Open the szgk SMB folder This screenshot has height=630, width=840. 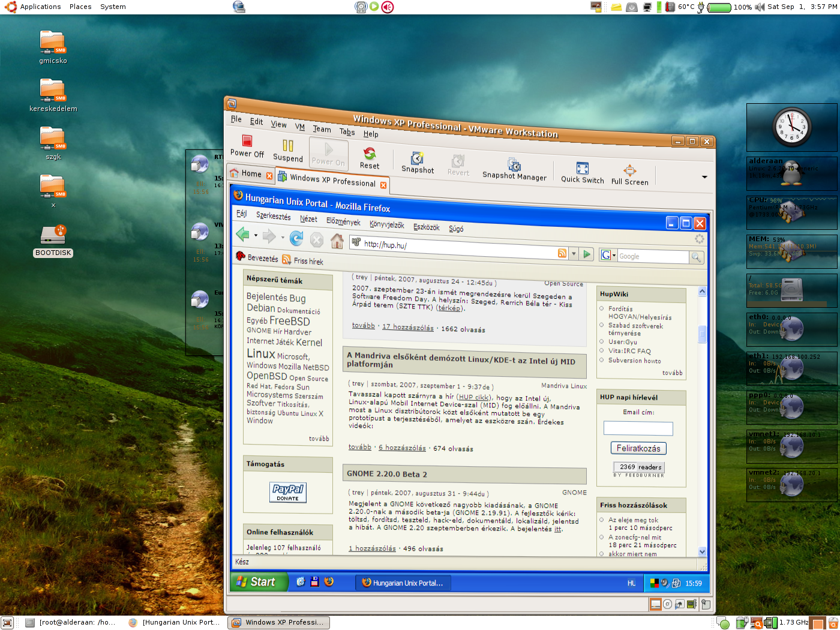coord(53,143)
